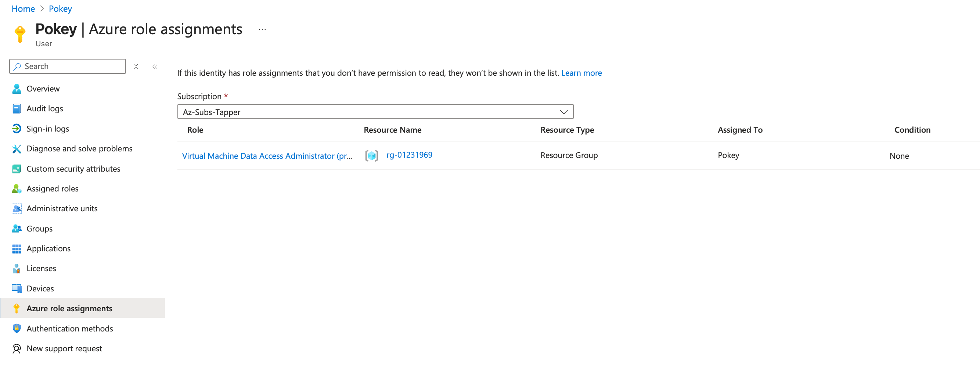Navigate to Home breadcrumb
The width and height of the screenshot is (980, 366).
(x=23, y=9)
